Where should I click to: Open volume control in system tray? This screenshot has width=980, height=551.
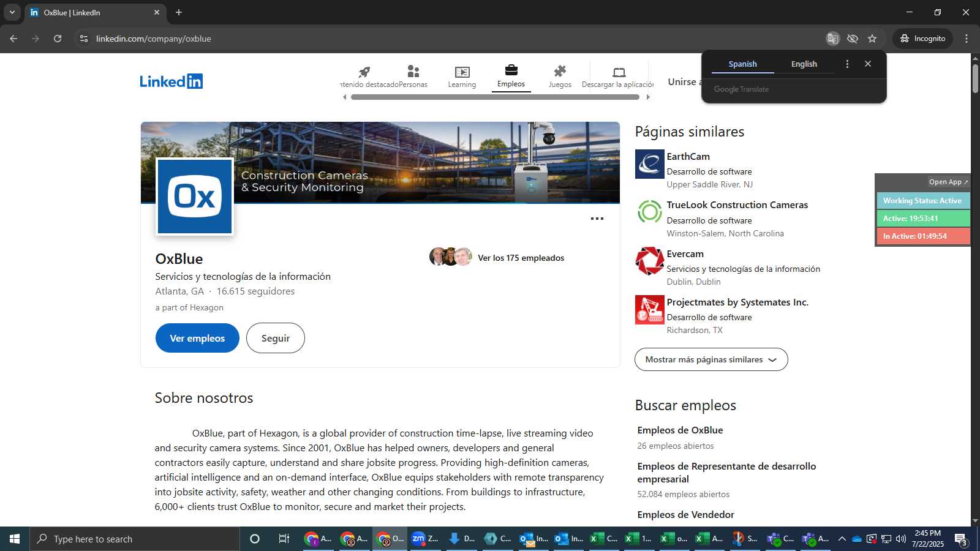click(901, 539)
